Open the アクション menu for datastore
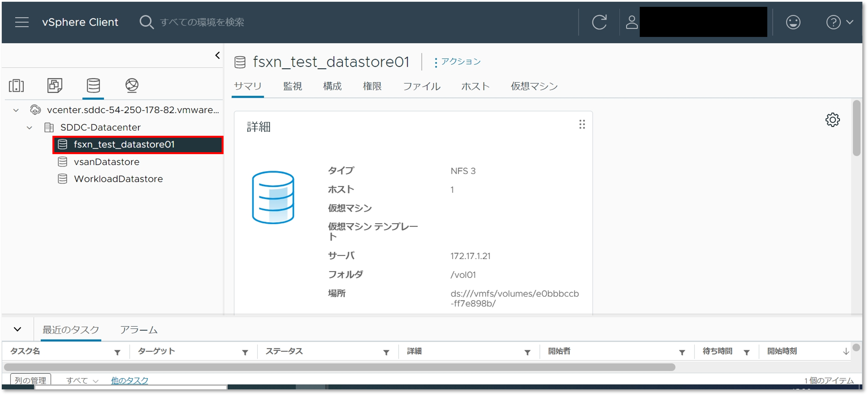Screen dimensions: 868x395 click(457, 62)
